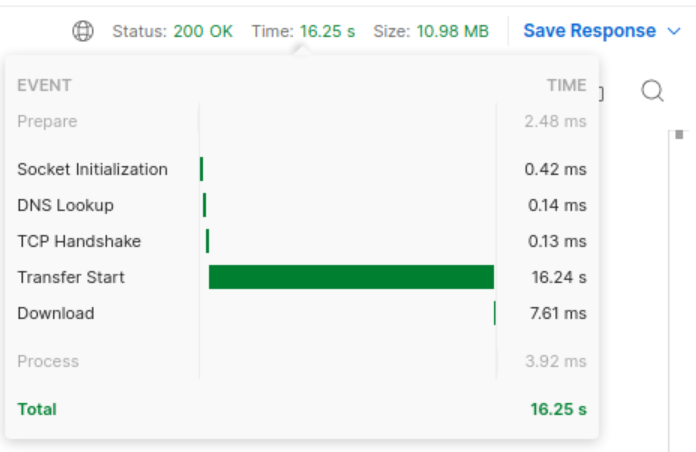
Task: Open the Save Response dropdown arrow
Action: point(674,31)
